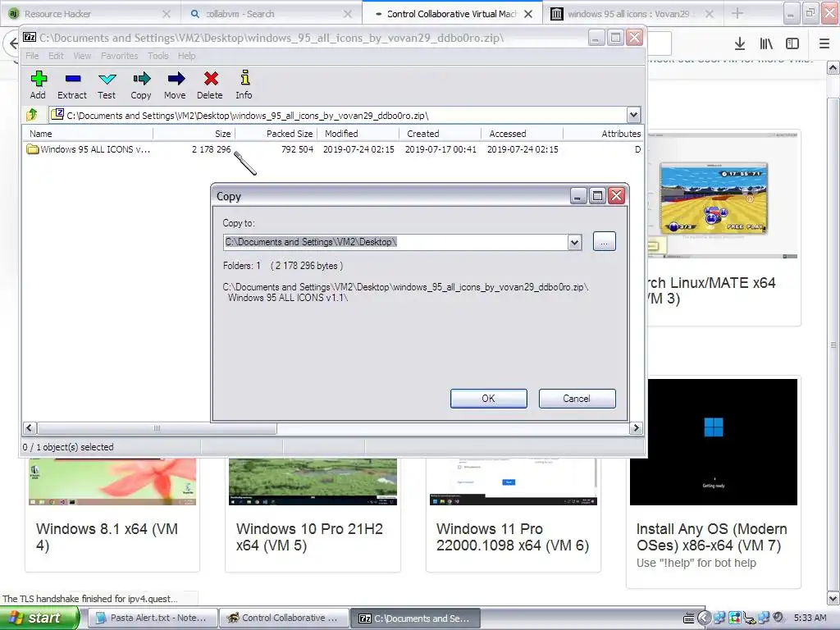Open the Help menu in 7-Zip

(x=186, y=56)
